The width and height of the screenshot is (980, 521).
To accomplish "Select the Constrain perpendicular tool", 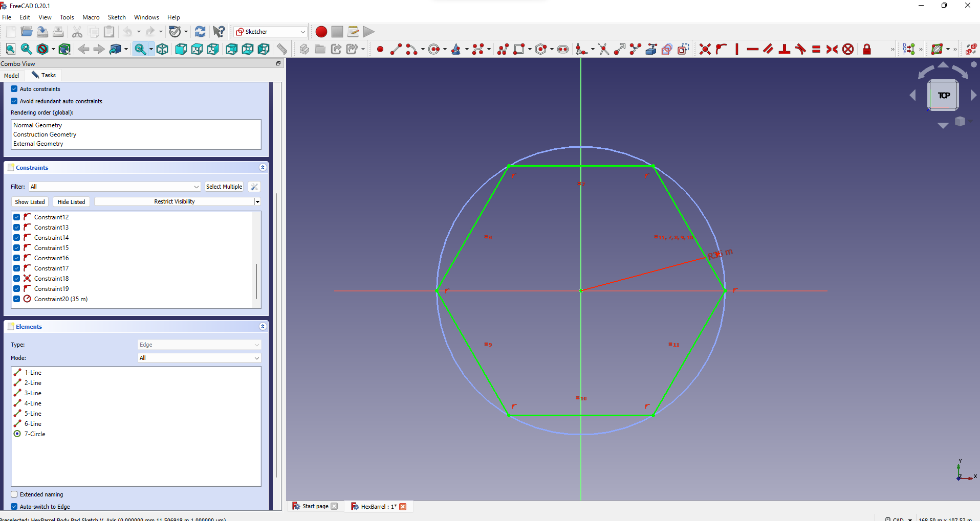I will click(784, 49).
